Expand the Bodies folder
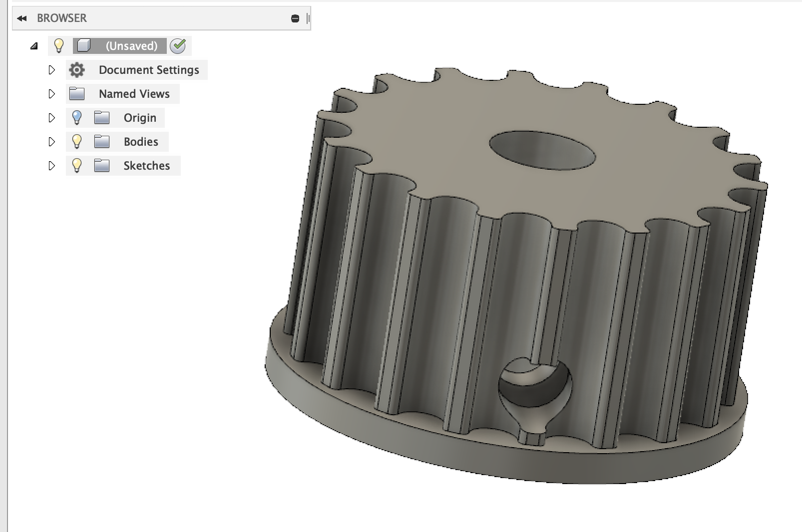802x532 pixels. point(51,142)
